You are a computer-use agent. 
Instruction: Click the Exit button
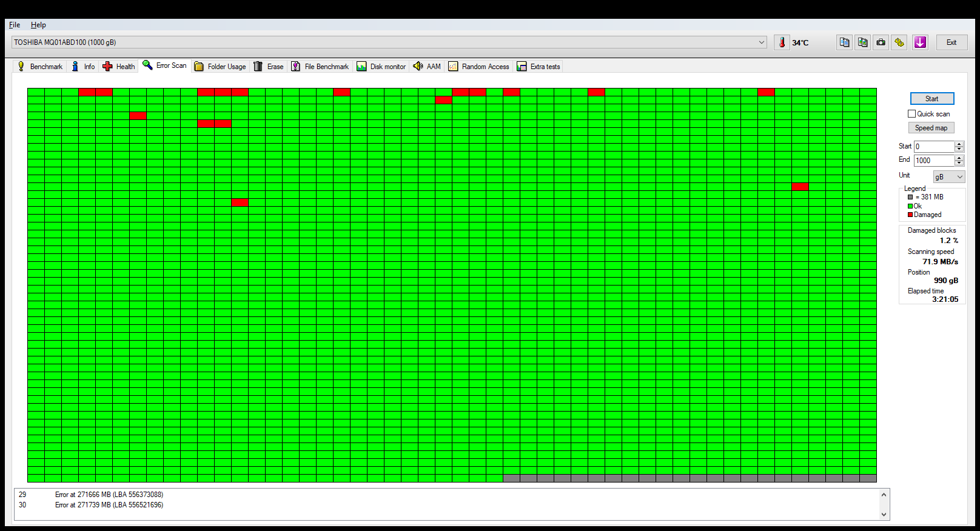[951, 42]
